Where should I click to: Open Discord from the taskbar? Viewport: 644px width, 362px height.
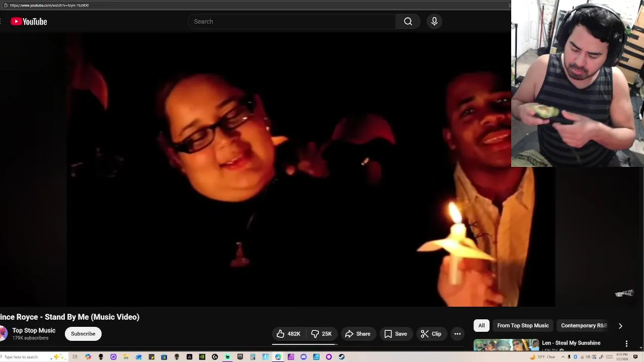303,357
